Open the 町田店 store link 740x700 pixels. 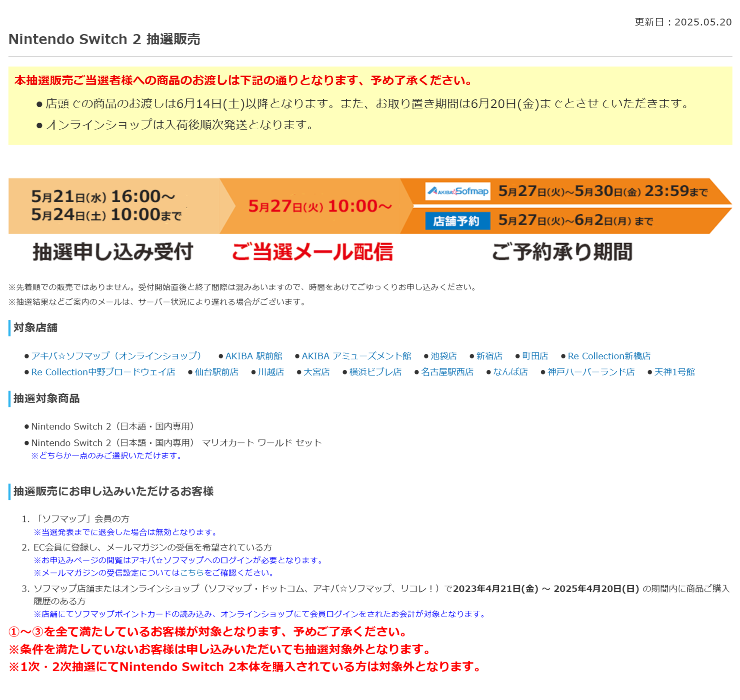[x=535, y=356]
